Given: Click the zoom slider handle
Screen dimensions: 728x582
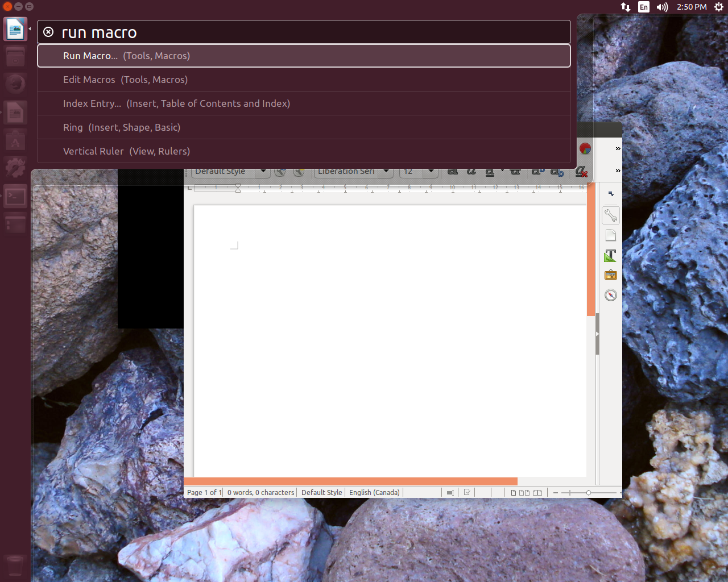Looking at the screenshot, I should (x=589, y=493).
